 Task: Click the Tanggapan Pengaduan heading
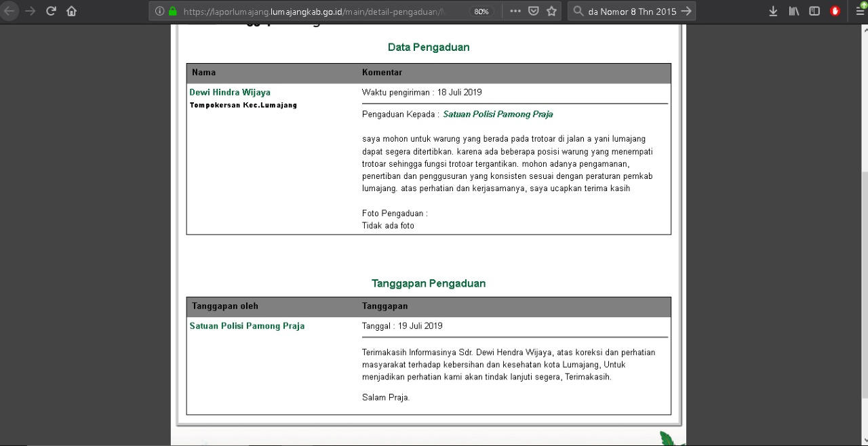coord(429,283)
